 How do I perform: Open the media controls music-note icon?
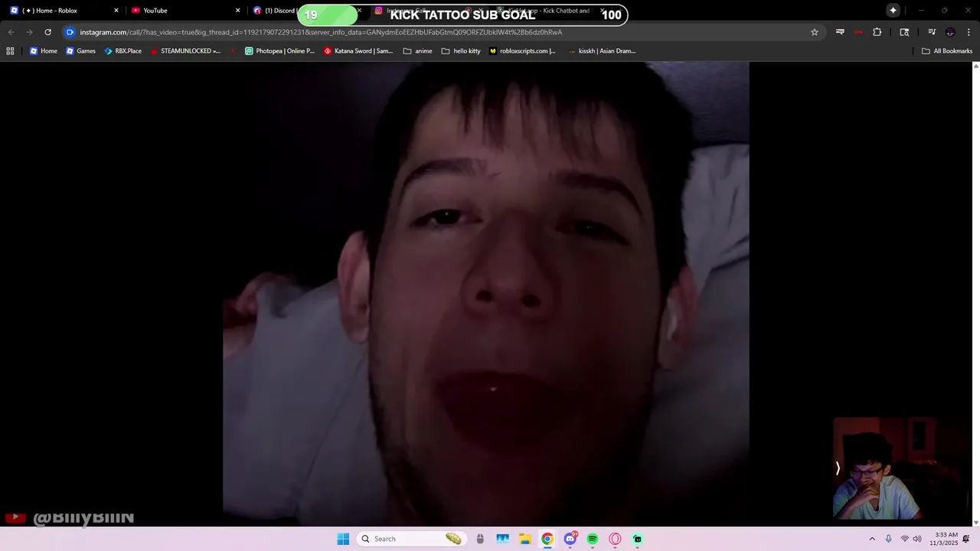(932, 32)
